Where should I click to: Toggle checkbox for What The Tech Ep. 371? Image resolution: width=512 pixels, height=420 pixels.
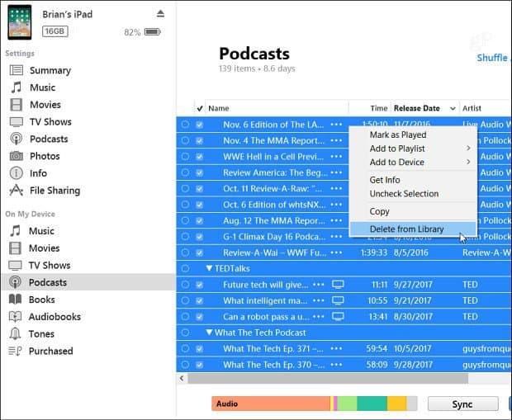(x=199, y=348)
